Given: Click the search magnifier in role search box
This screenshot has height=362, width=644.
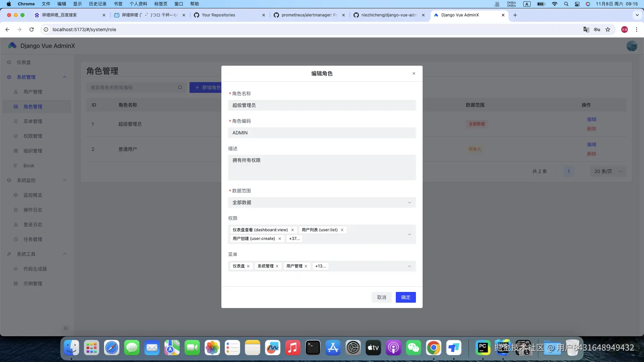Looking at the screenshot, I should (180, 87).
